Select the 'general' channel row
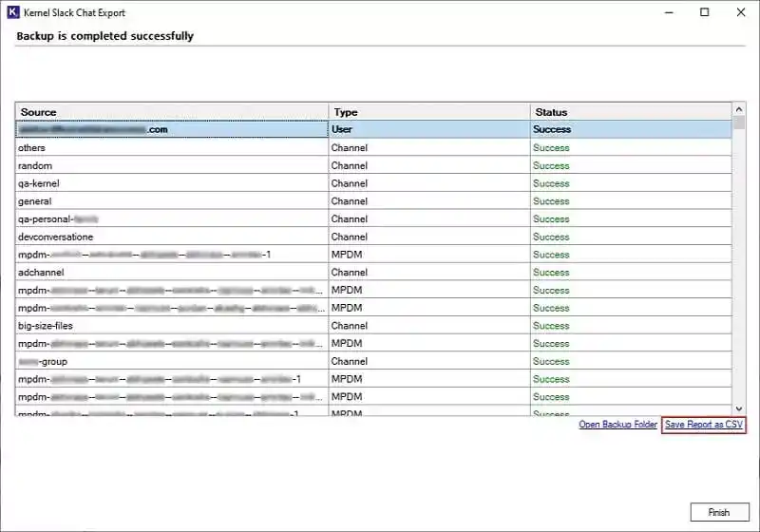Viewport: 760px width, 532px height. click(x=373, y=201)
